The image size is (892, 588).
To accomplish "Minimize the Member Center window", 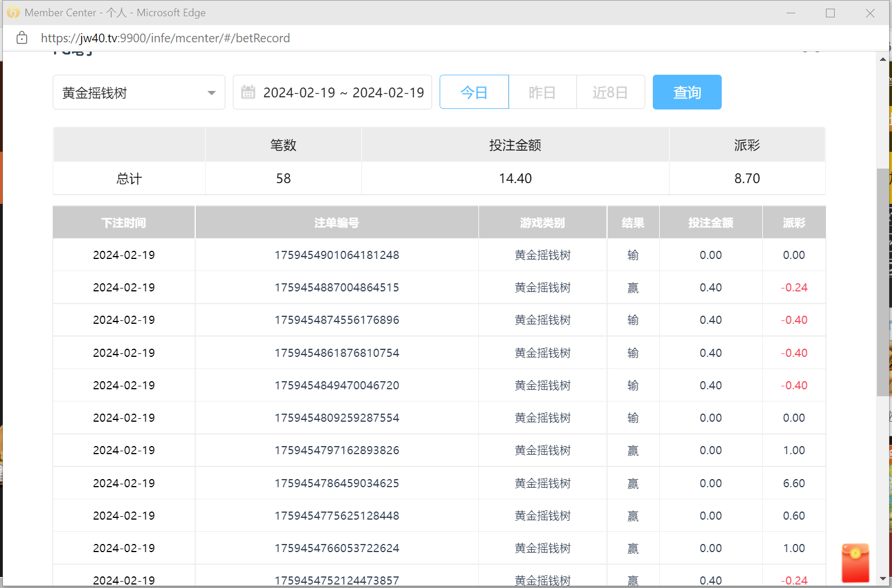I will pyautogui.click(x=791, y=13).
